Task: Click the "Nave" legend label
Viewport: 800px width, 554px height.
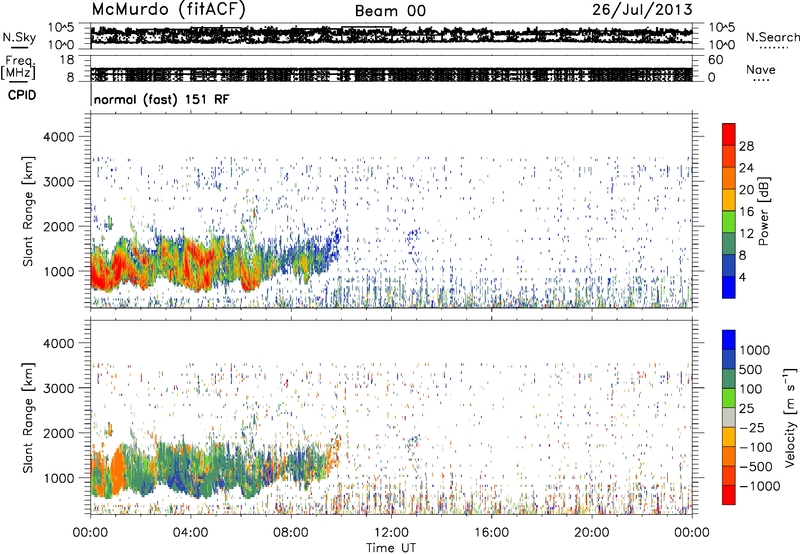Action: tap(760, 69)
